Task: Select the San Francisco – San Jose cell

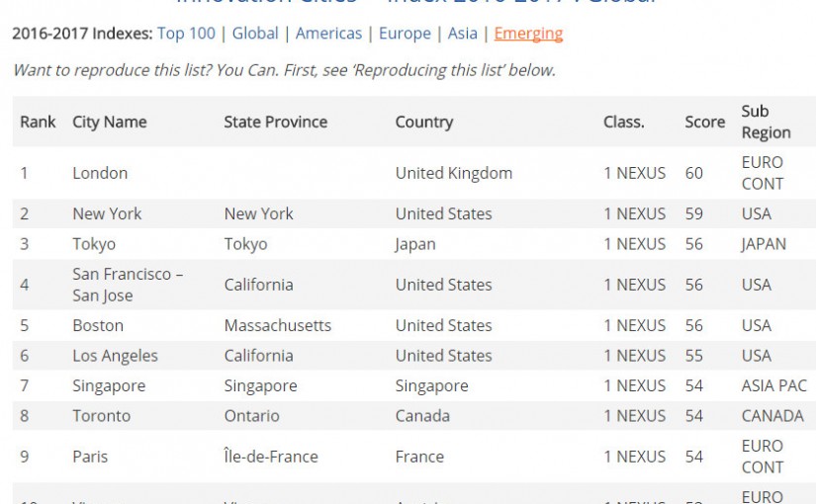Action: point(128,285)
